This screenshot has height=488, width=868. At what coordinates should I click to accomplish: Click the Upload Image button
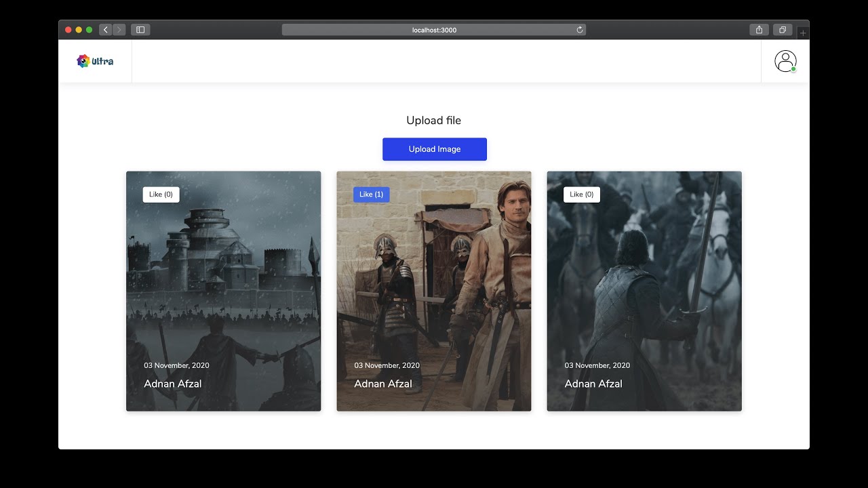435,149
